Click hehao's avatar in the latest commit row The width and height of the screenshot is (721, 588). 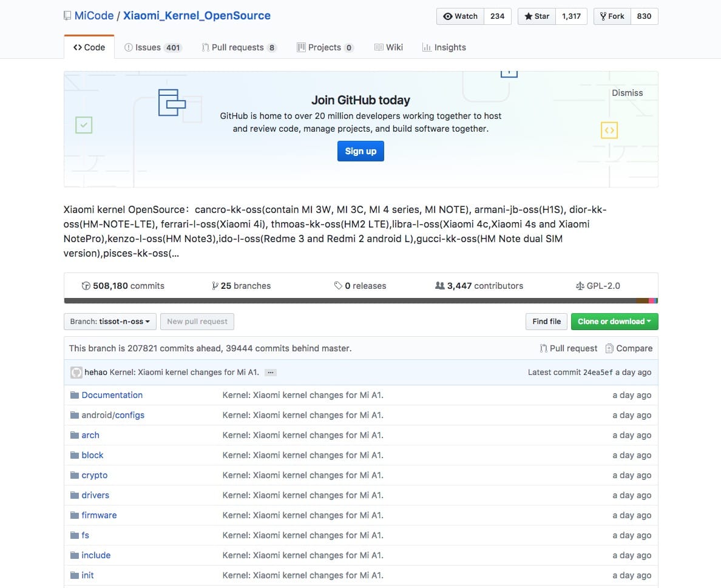[76, 373]
